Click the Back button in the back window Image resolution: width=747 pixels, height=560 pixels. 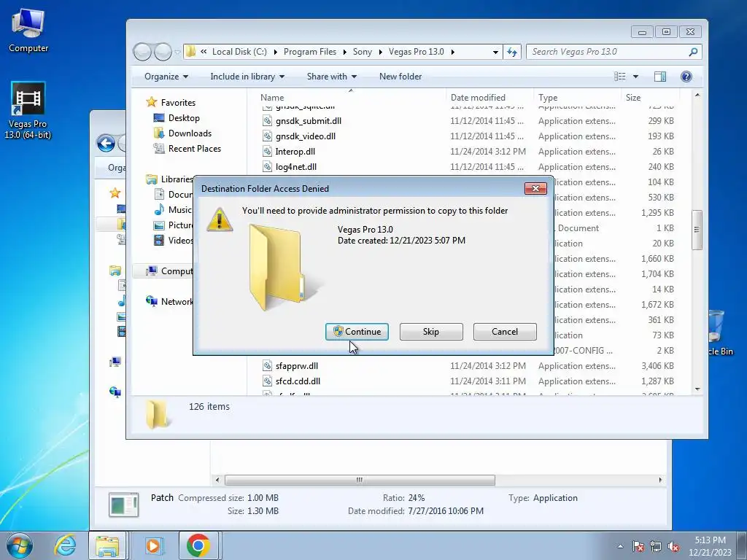click(106, 143)
